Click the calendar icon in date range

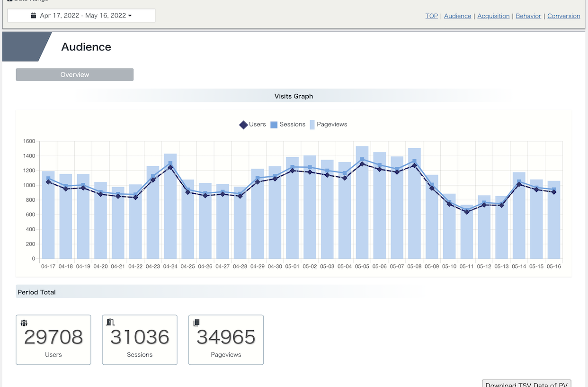coord(33,16)
